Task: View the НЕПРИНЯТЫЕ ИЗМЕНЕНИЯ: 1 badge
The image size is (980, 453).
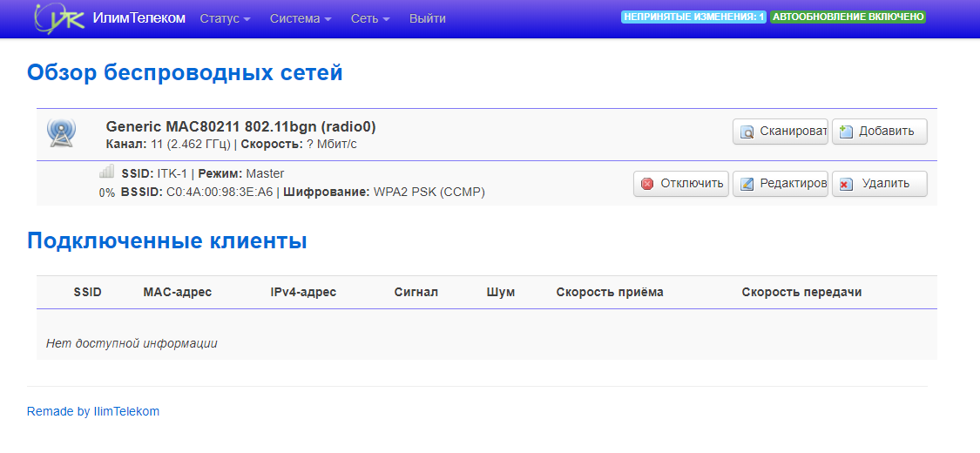Action: pos(693,17)
